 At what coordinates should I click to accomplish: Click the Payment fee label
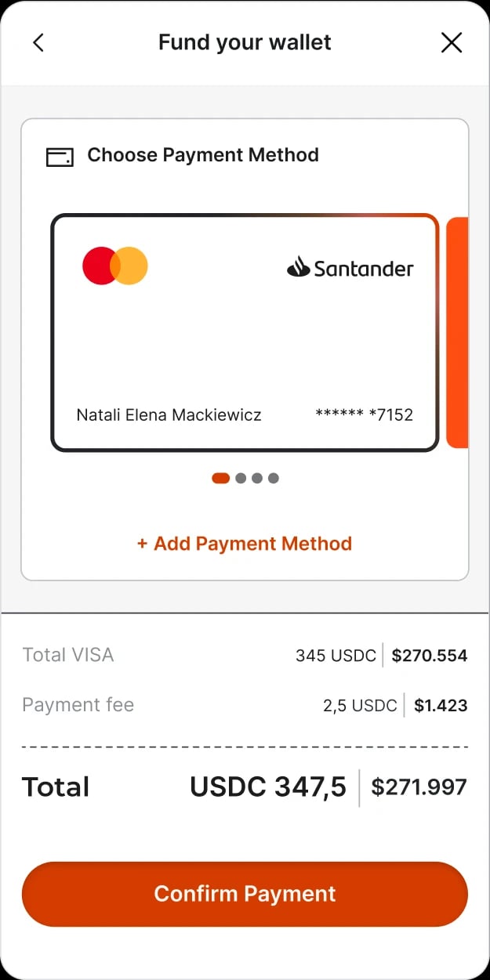78,705
